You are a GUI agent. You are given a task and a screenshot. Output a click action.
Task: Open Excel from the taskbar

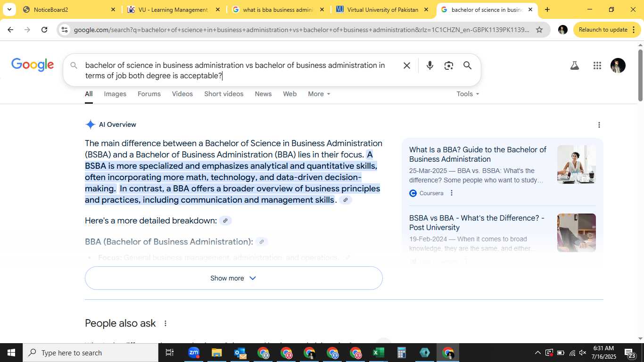coord(379,353)
